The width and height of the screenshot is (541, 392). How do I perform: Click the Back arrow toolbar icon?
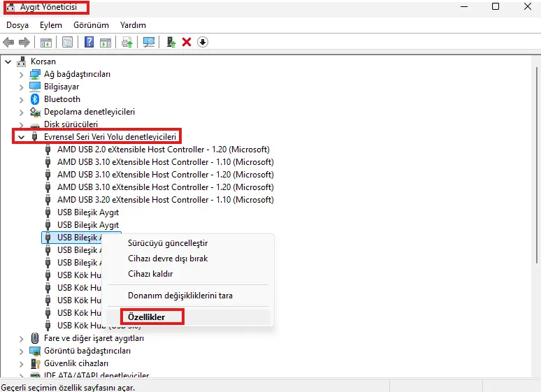coord(8,43)
